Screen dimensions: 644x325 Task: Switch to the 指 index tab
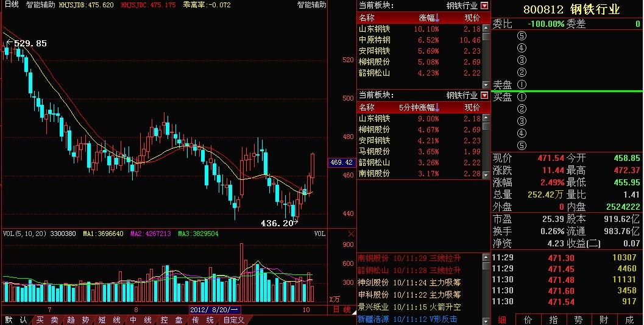coord(553,320)
